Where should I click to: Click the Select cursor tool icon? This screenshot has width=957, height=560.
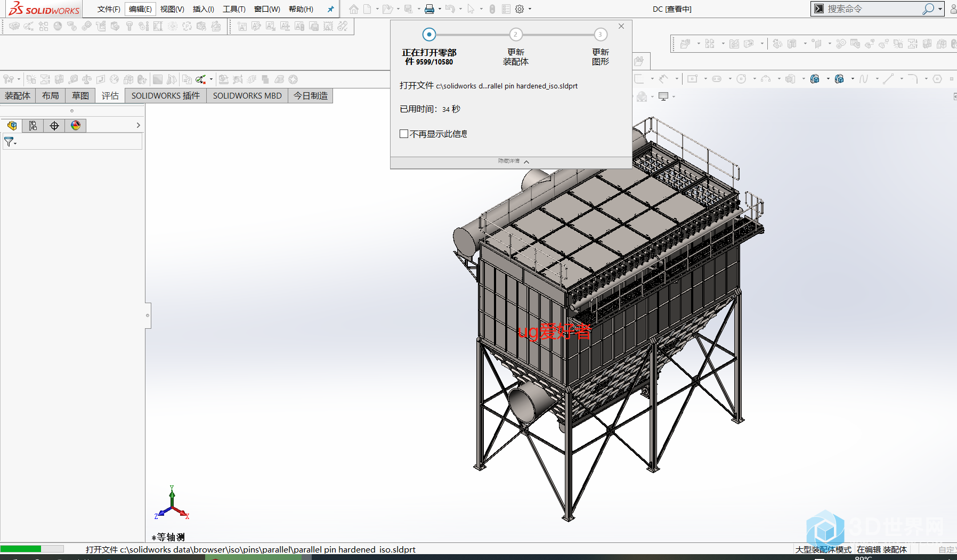pos(471,9)
